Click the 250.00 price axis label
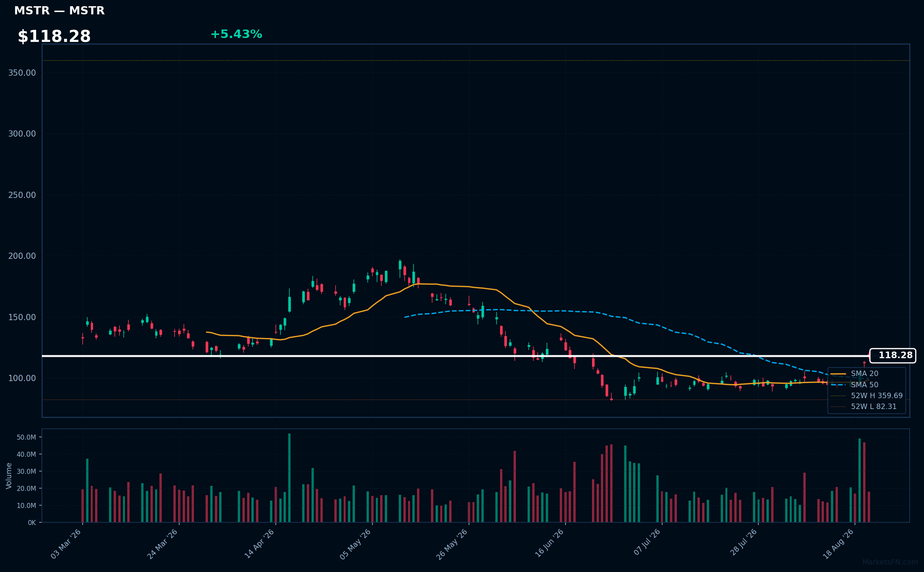The image size is (924, 572). pyautogui.click(x=22, y=195)
